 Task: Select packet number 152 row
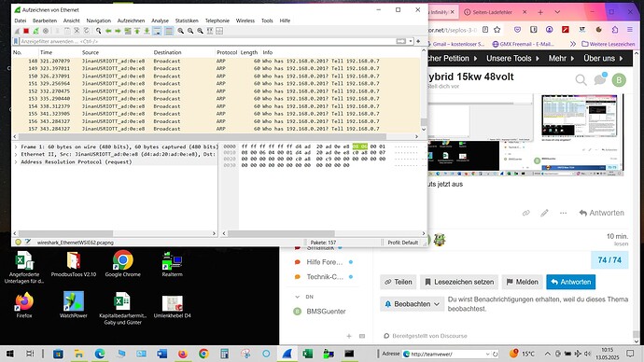[216, 91]
